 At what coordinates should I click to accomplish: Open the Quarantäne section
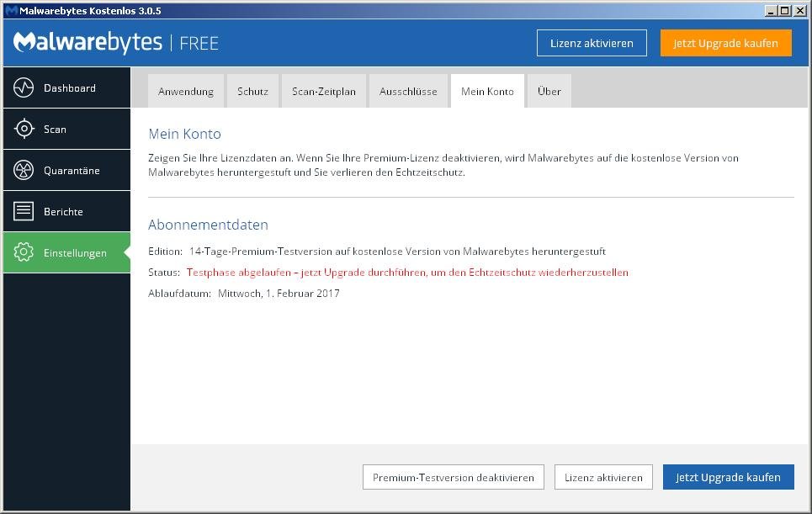pyautogui.click(x=66, y=170)
